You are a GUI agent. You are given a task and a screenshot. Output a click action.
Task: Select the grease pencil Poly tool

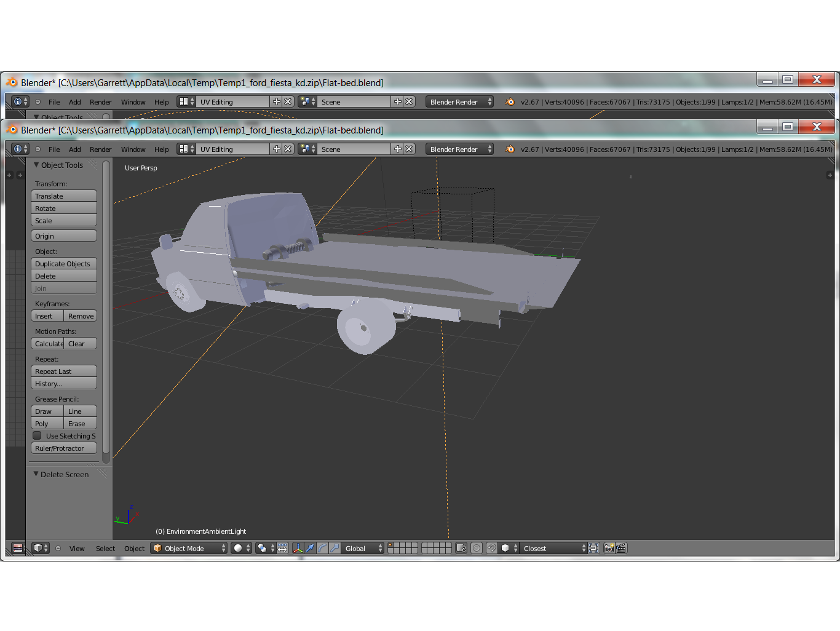[47, 424]
